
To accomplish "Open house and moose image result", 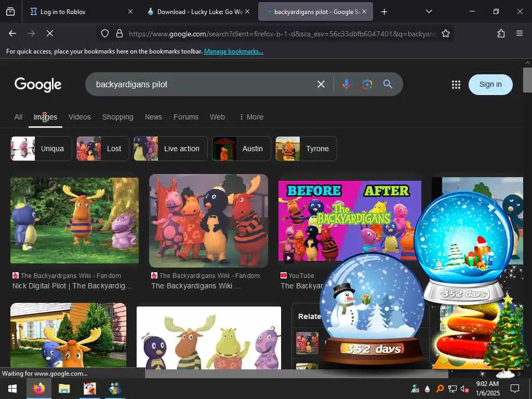I will (x=68, y=335).
